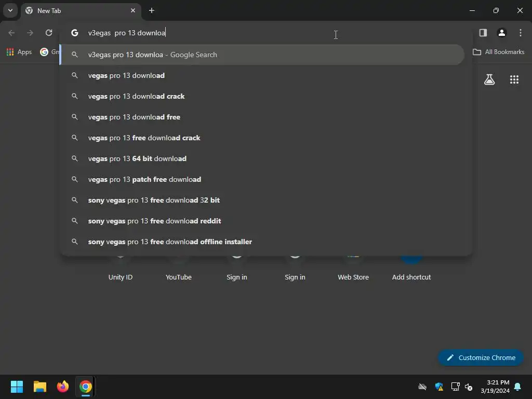Restore down the Chrome window

tap(496, 10)
